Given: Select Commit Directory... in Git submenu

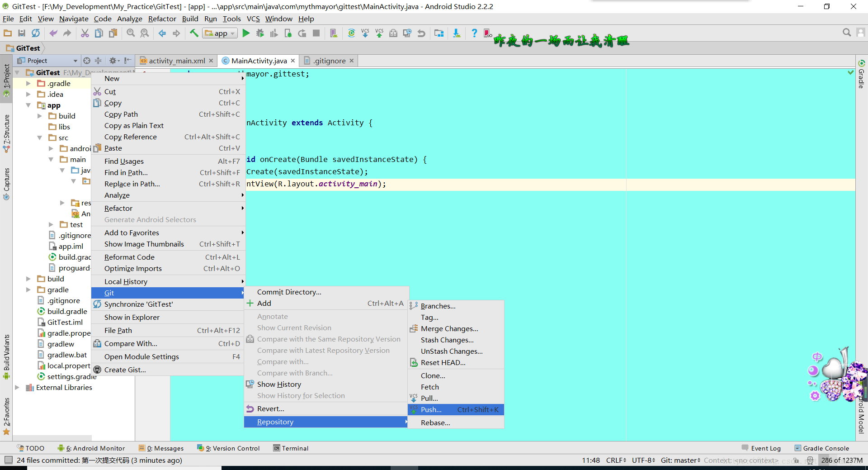Looking at the screenshot, I should tap(326, 292).
